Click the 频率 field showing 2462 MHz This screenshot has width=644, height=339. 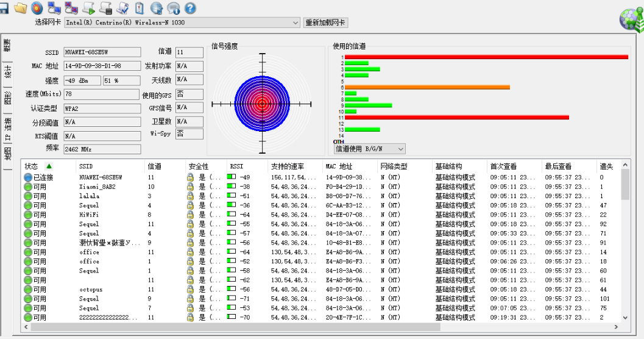(102, 149)
